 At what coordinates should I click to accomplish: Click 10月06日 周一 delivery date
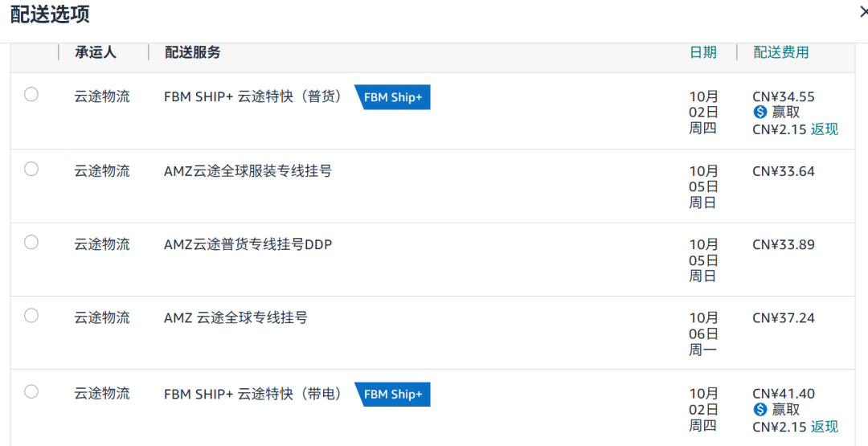pyautogui.click(x=703, y=333)
